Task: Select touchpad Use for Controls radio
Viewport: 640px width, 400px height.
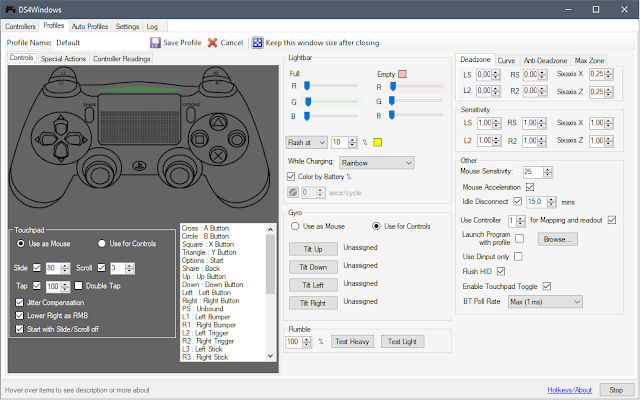Action: [x=102, y=244]
